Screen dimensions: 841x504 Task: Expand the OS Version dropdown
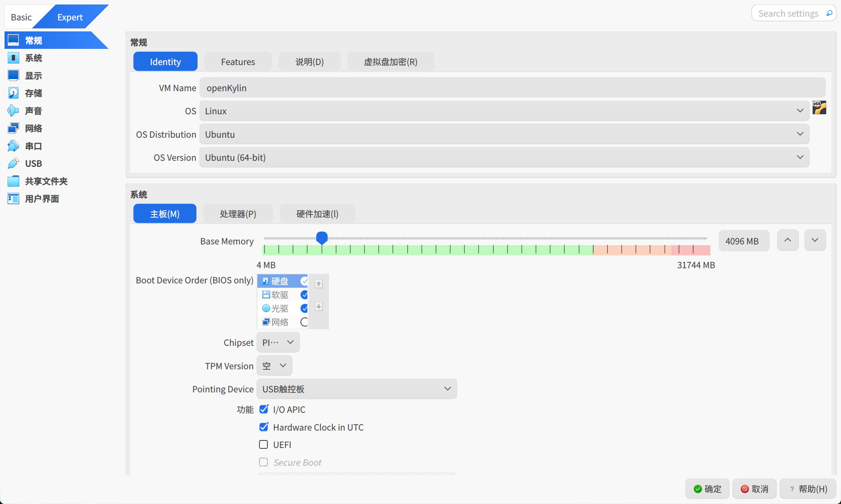pos(504,157)
